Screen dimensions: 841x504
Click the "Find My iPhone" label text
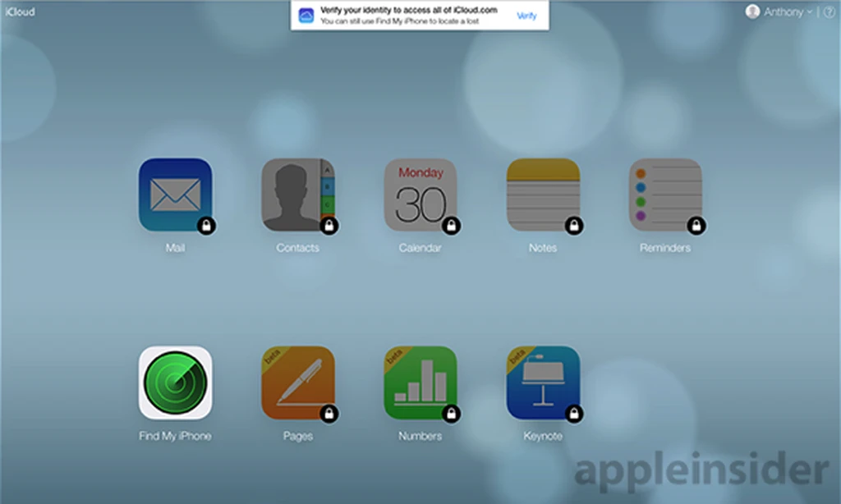point(175,436)
